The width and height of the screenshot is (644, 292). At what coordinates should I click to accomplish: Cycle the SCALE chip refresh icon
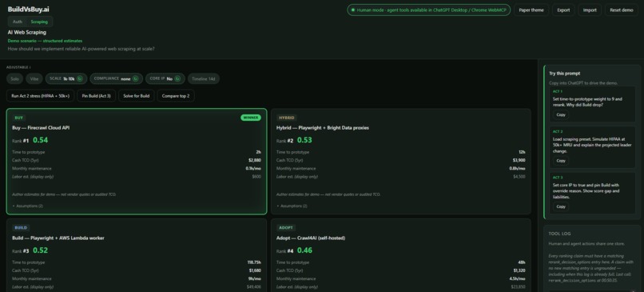[80, 78]
